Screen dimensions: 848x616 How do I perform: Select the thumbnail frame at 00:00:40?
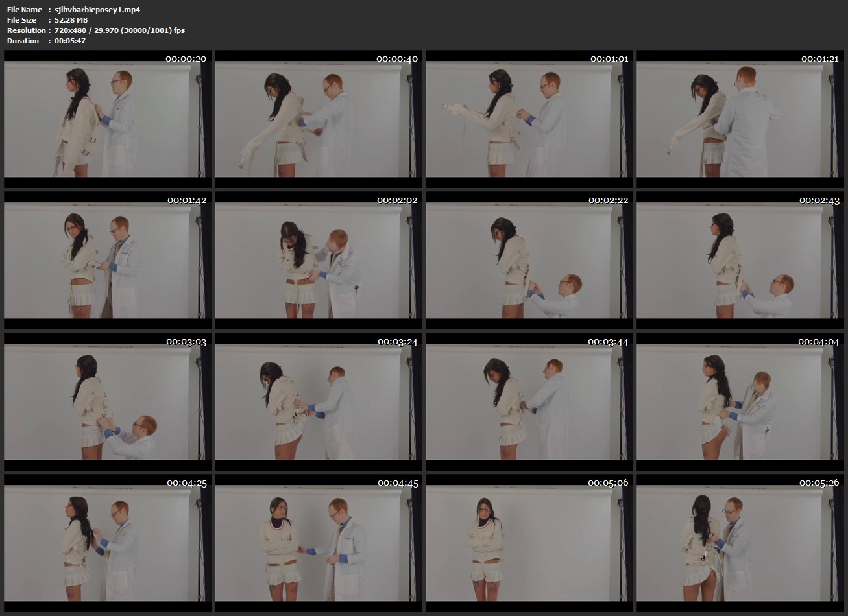click(319, 119)
